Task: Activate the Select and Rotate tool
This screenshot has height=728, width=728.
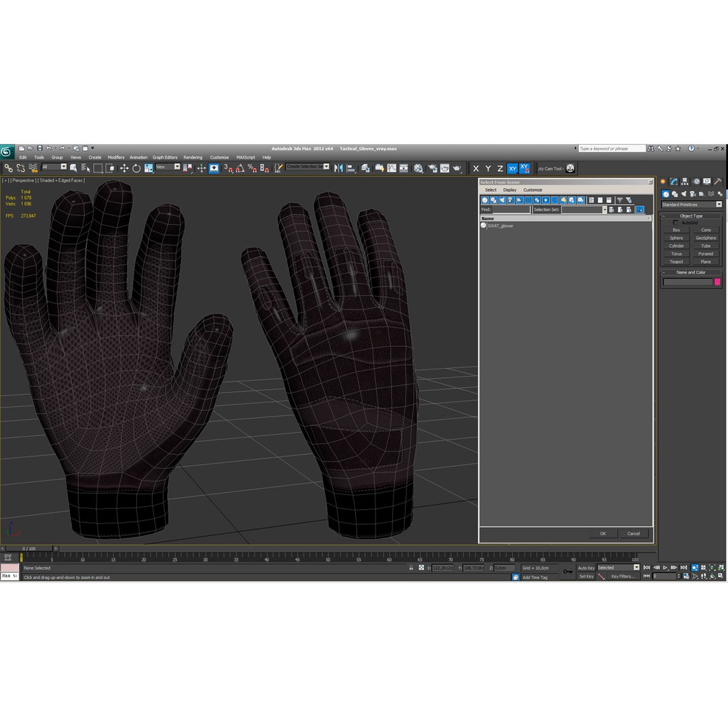Action: click(x=136, y=168)
